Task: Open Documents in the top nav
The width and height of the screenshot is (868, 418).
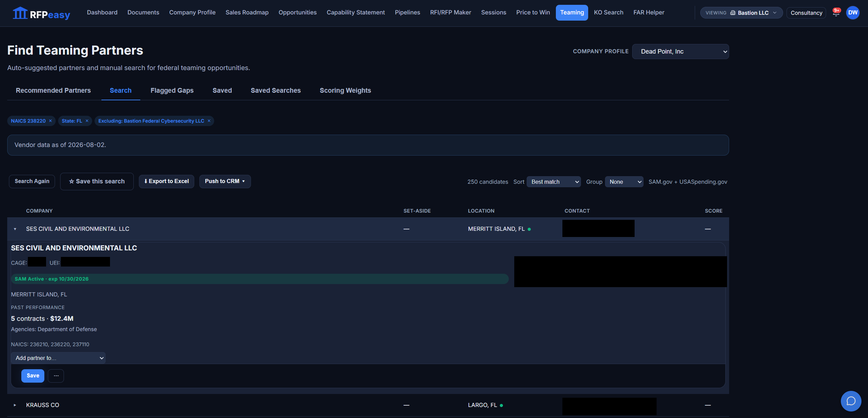Action: point(143,12)
